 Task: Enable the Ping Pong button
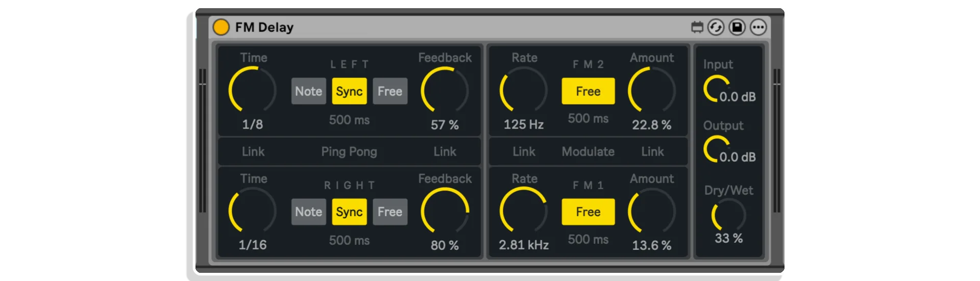coord(349,151)
